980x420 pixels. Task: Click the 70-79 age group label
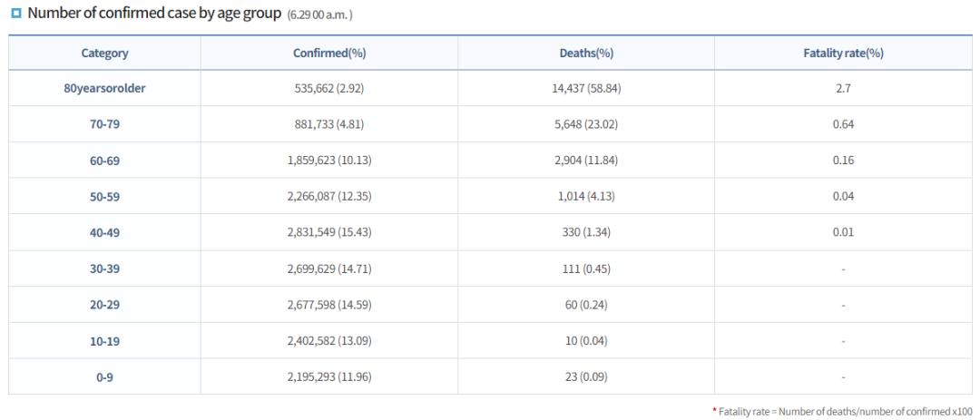pyautogui.click(x=104, y=124)
